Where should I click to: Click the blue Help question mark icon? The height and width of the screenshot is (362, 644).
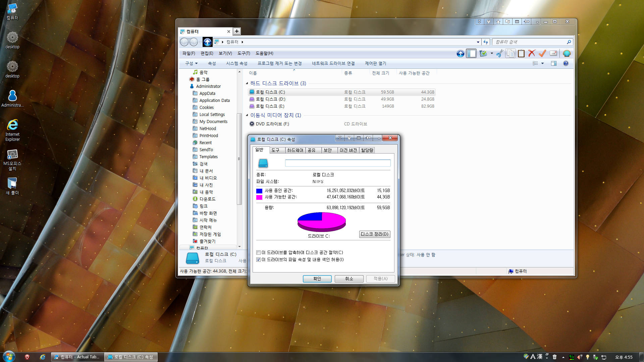pos(566,63)
